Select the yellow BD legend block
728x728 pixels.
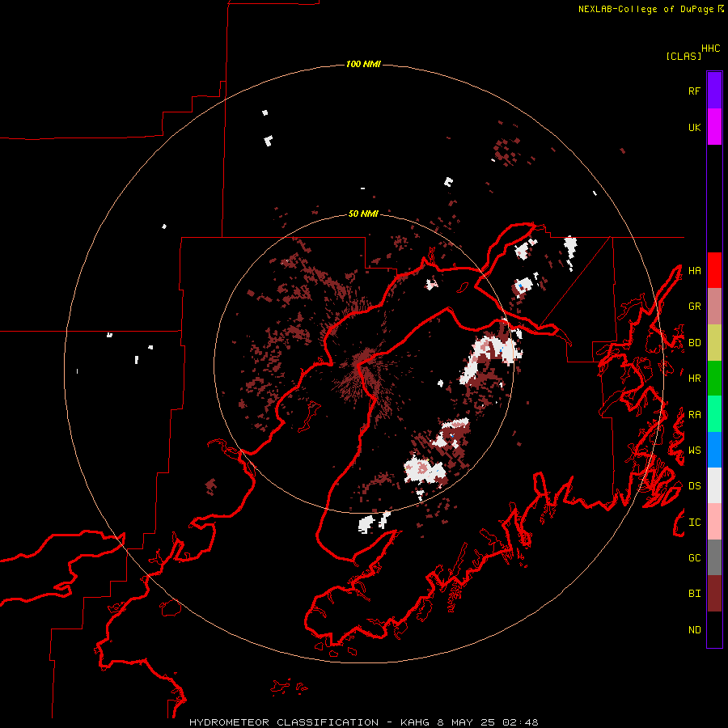tap(714, 343)
